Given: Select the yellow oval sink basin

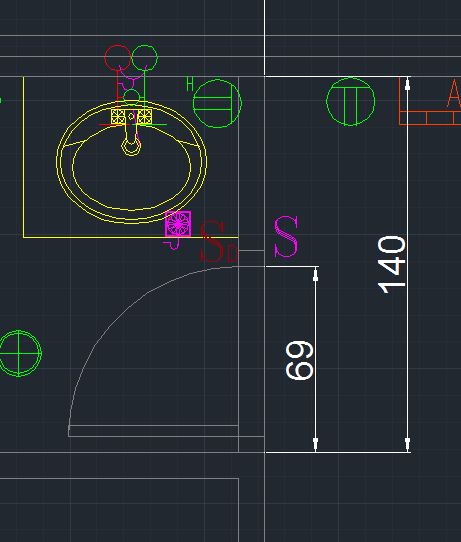Looking at the screenshot, I should coord(131,162).
